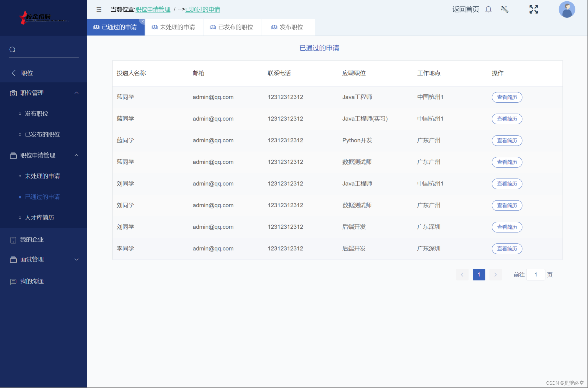Click the 职位申请管理 breadcrumb link
This screenshot has width=588, height=388.
click(153, 9)
